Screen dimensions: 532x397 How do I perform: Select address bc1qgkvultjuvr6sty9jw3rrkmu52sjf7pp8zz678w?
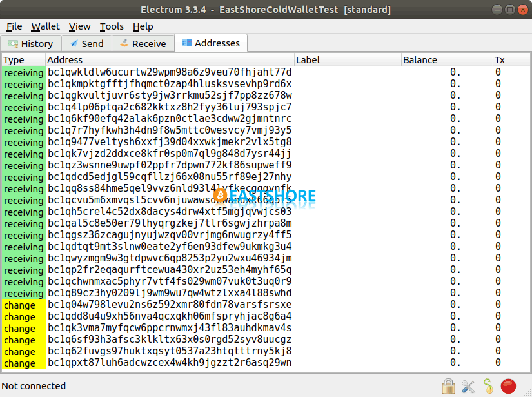170,96
